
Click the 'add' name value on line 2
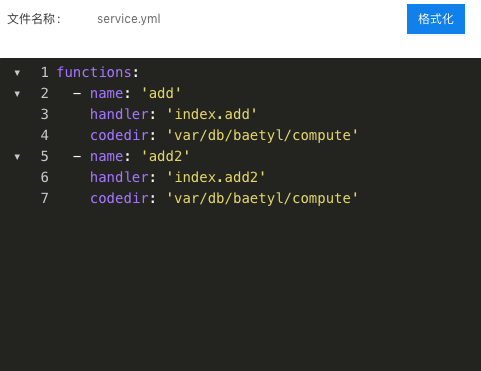pyautogui.click(x=161, y=93)
